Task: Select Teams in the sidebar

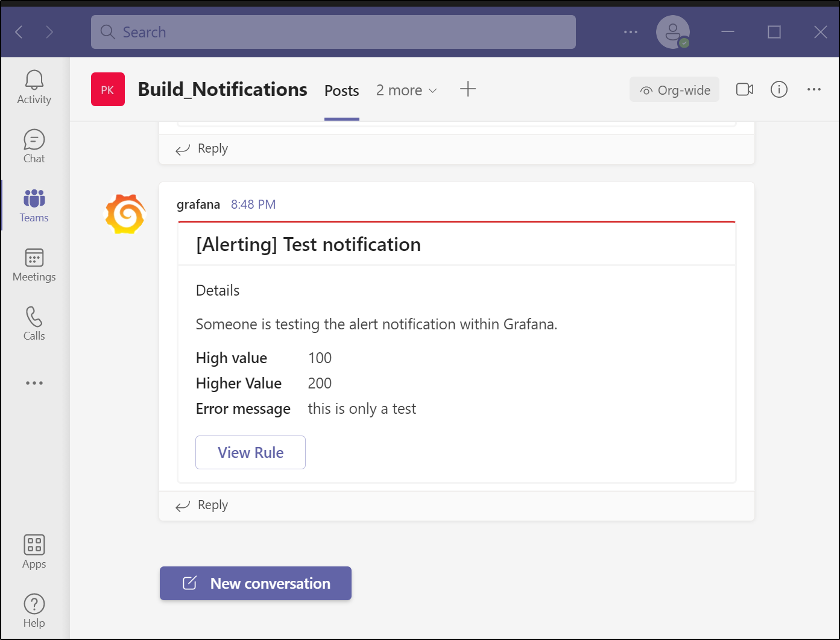Action: click(x=34, y=206)
